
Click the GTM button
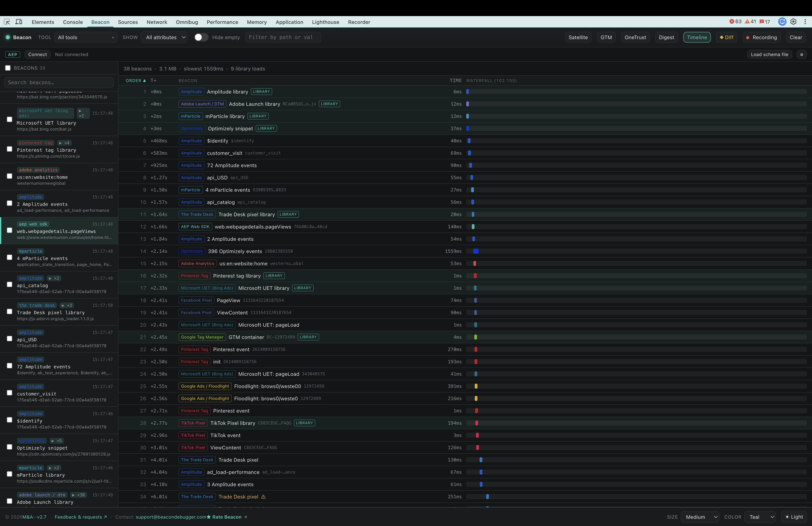[x=606, y=37]
